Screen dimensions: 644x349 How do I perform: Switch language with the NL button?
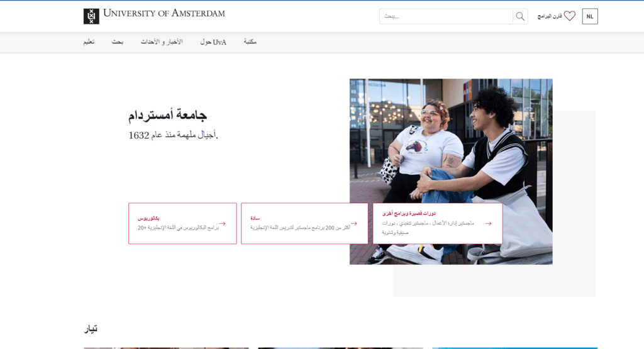(x=590, y=16)
